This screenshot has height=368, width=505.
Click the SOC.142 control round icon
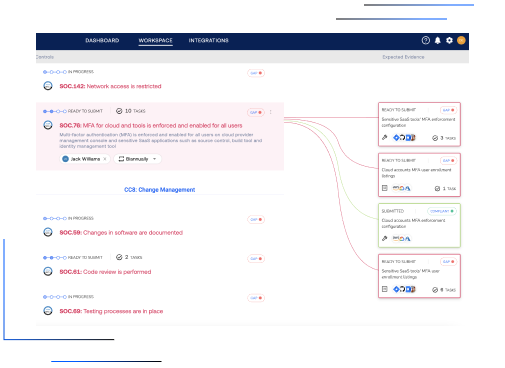click(x=48, y=86)
